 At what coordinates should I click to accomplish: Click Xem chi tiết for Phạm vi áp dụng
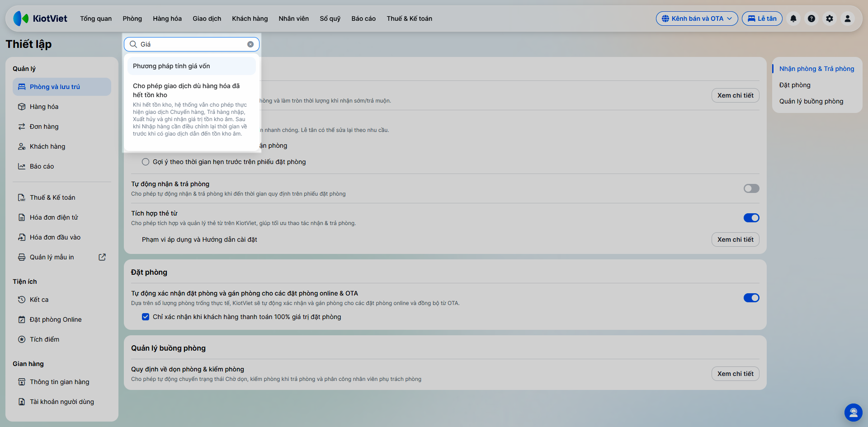tap(736, 239)
